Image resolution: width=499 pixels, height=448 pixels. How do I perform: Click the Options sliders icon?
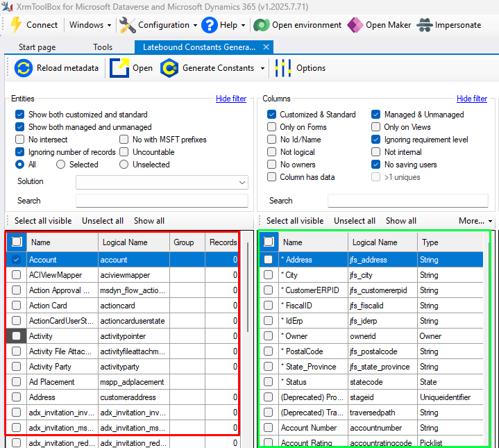coord(282,68)
